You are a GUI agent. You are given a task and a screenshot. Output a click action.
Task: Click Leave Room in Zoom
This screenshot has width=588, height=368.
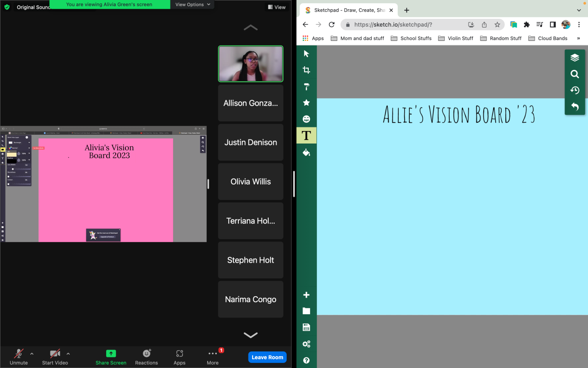point(267,357)
